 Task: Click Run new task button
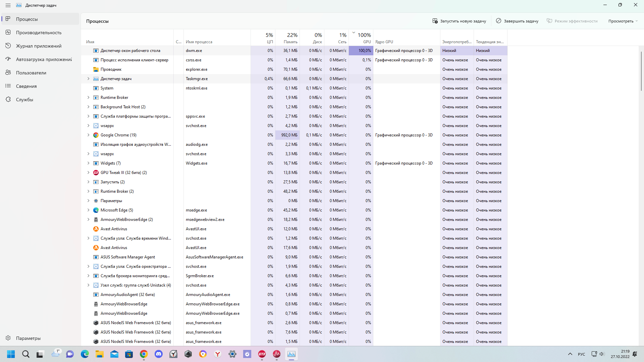pos(459,21)
